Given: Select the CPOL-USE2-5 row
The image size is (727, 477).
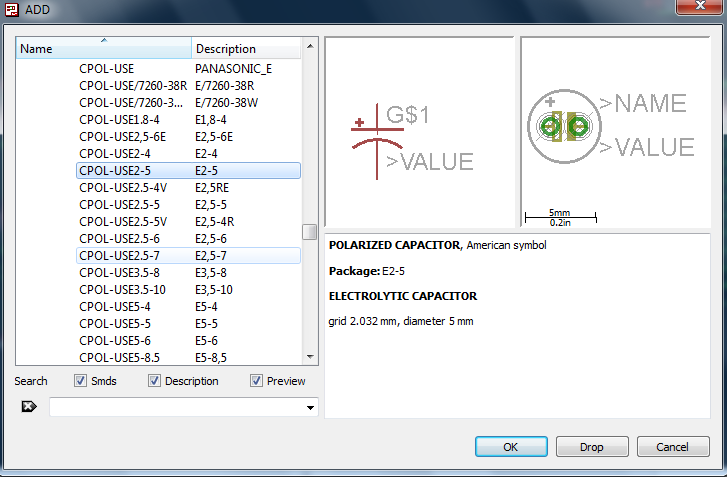Looking at the screenshot, I should [188, 171].
